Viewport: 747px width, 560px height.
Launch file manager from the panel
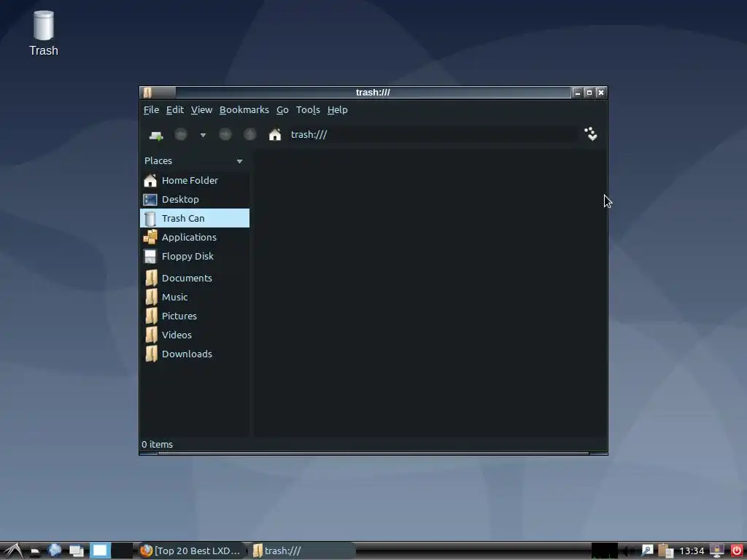[x=35, y=551]
